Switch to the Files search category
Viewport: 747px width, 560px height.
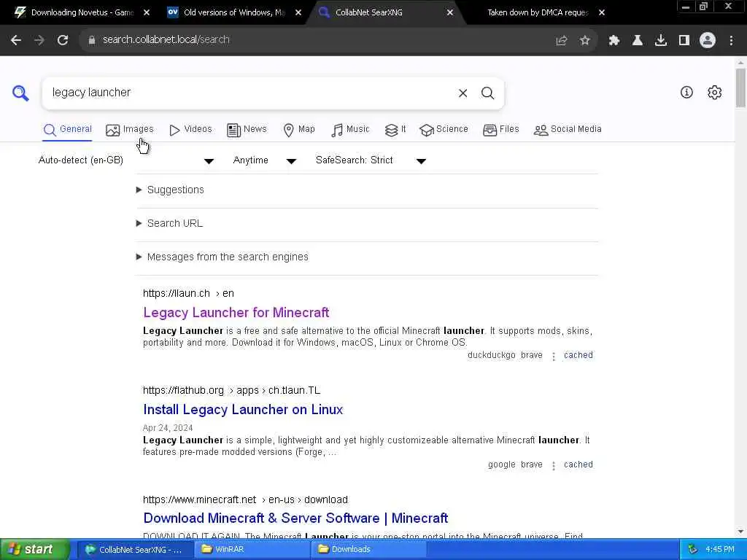pyautogui.click(x=500, y=130)
